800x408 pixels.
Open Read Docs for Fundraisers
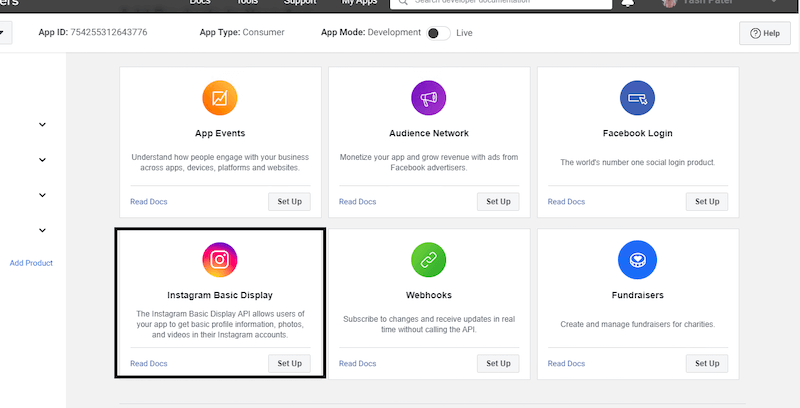coord(566,364)
